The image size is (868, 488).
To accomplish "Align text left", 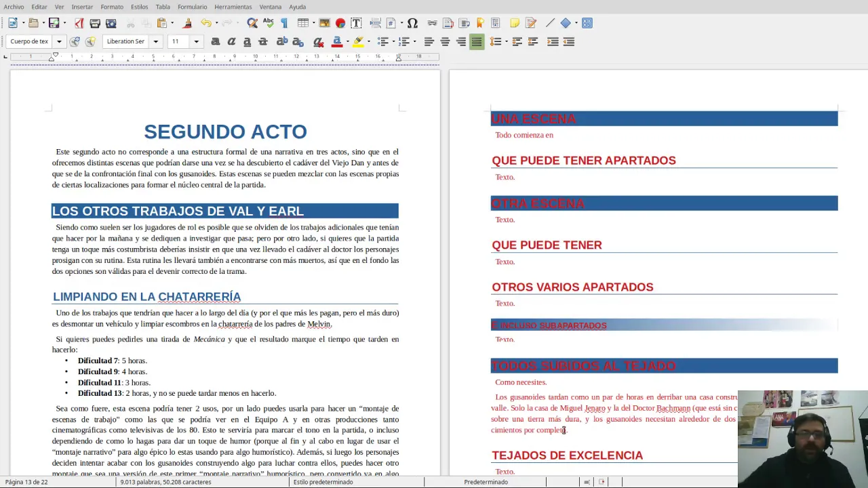I will point(429,41).
